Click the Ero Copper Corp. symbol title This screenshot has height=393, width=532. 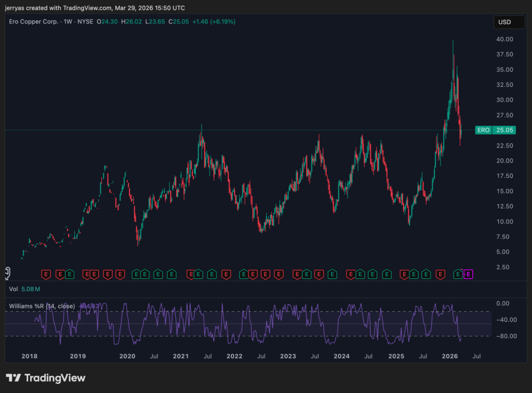tap(32, 21)
